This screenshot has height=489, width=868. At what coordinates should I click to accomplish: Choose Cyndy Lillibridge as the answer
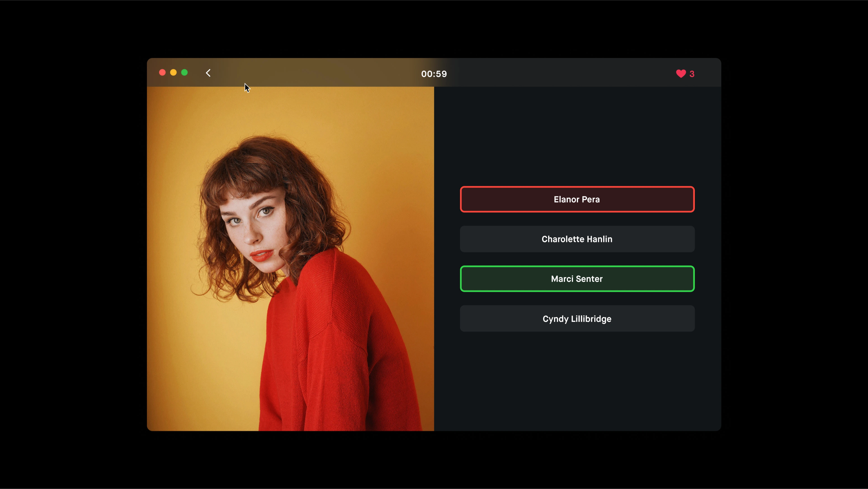click(577, 319)
